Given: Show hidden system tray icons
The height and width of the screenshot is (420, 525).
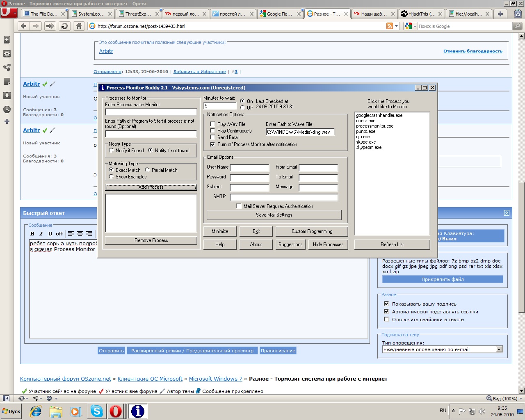Looking at the screenshot, I should pyautogui.click(x=453, y=411).
